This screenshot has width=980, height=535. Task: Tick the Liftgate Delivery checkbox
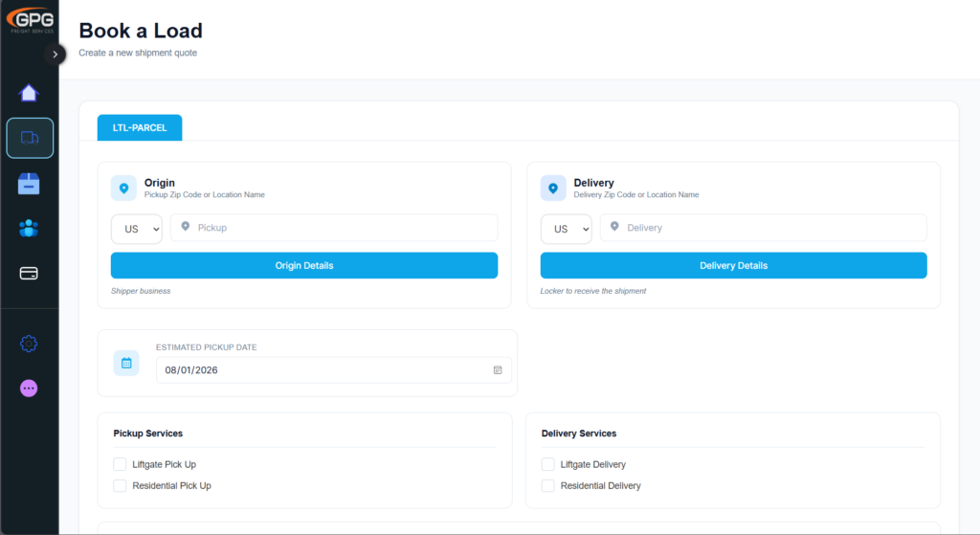pos(547,464)
